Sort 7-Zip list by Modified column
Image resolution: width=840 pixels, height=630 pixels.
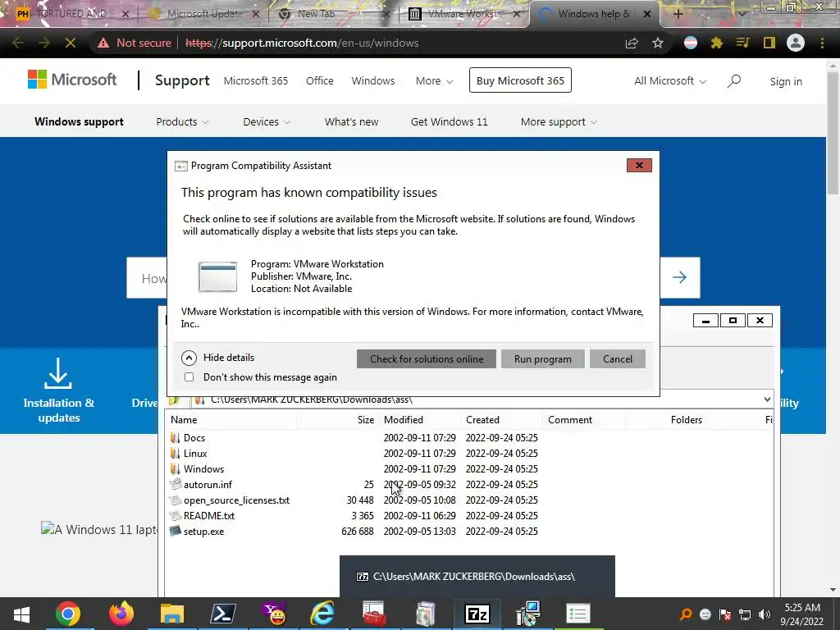404,420
